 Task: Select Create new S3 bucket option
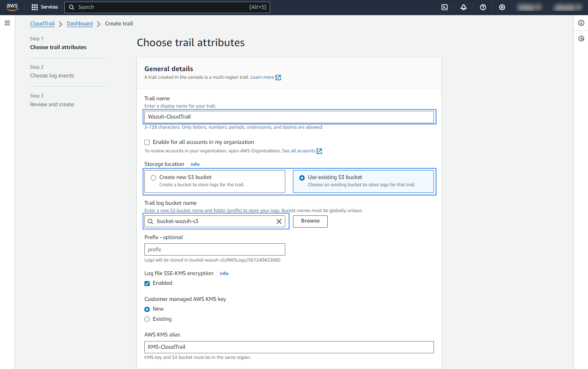tap(154, 178)
